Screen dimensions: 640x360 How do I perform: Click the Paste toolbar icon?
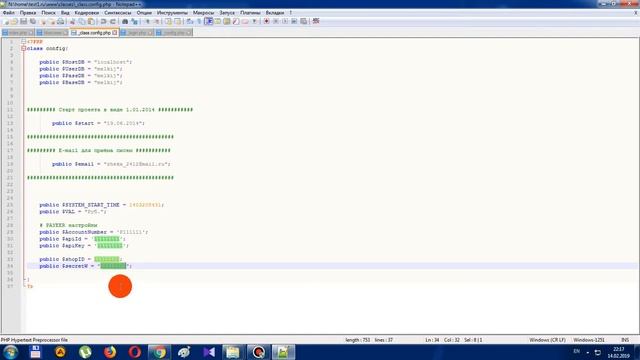click(91, 21)
